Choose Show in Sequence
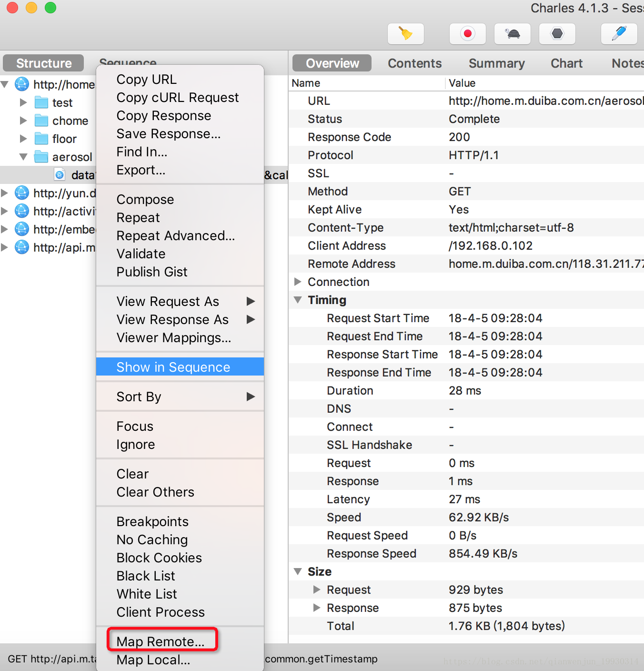 pyautogui.click(x=180, y=367)
